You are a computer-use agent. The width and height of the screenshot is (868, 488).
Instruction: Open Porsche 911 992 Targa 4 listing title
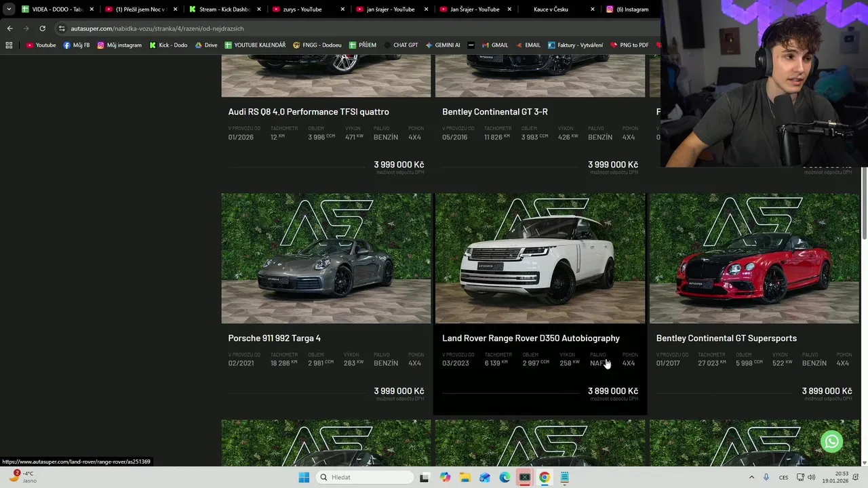coord(274,338)
